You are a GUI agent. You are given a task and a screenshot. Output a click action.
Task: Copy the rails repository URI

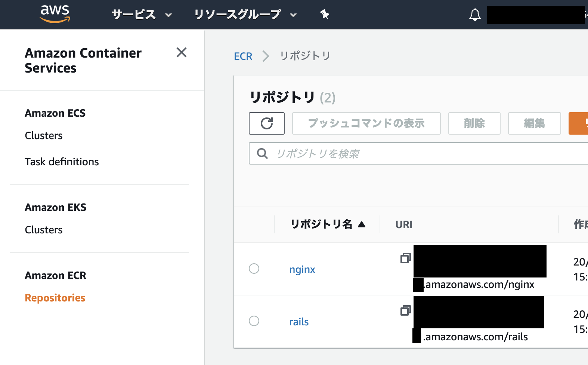pyautogui.click(x=406, y=310)
